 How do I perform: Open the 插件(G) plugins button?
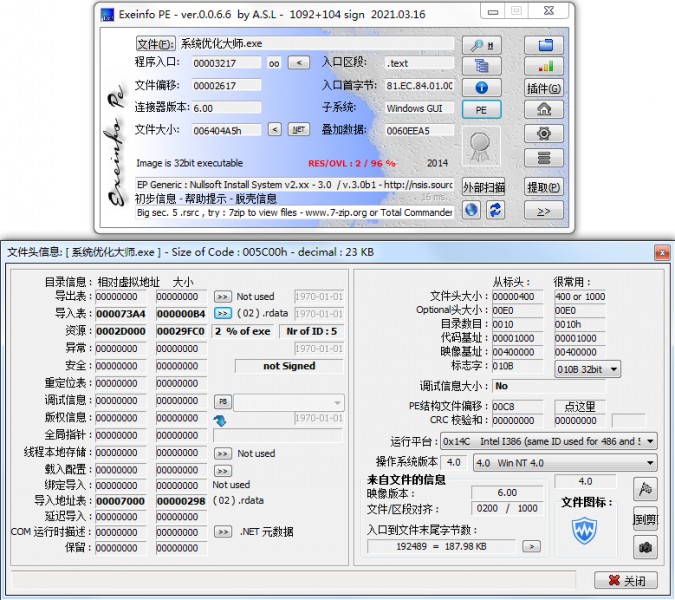click(544, 88)
